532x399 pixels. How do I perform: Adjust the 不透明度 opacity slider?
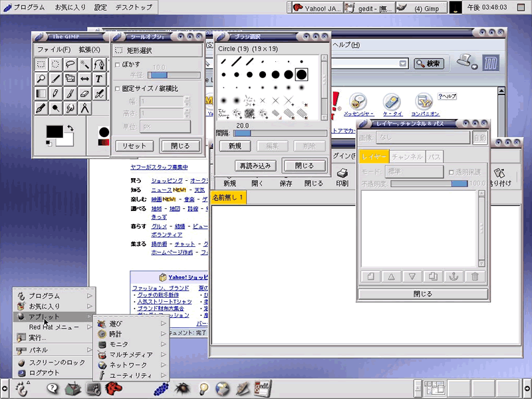pos(429,184)
